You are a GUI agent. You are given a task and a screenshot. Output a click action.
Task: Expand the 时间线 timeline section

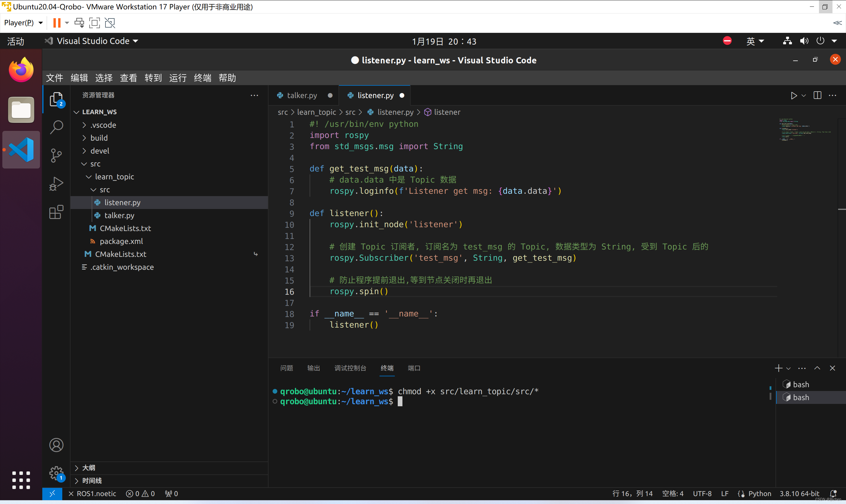169,481
